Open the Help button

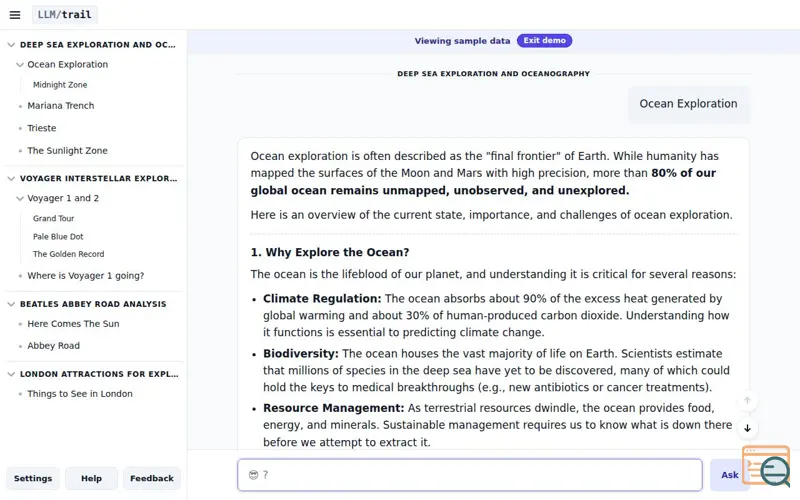click(91, 479)
